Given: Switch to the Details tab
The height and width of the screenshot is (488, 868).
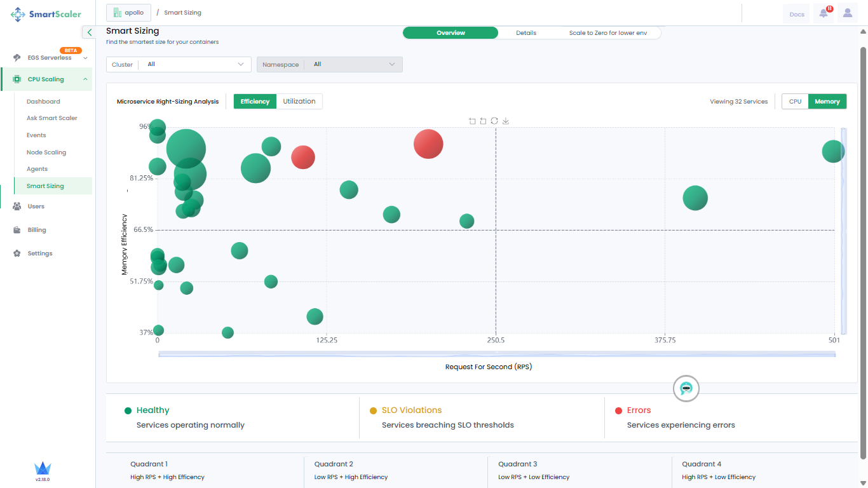Looking at the screenshot, I should click(x=526, y=33).
